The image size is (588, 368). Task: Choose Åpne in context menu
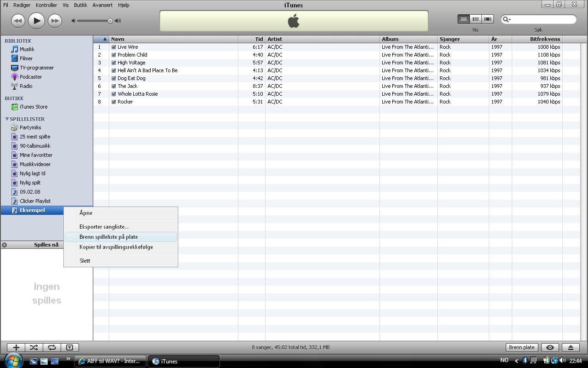121,213
